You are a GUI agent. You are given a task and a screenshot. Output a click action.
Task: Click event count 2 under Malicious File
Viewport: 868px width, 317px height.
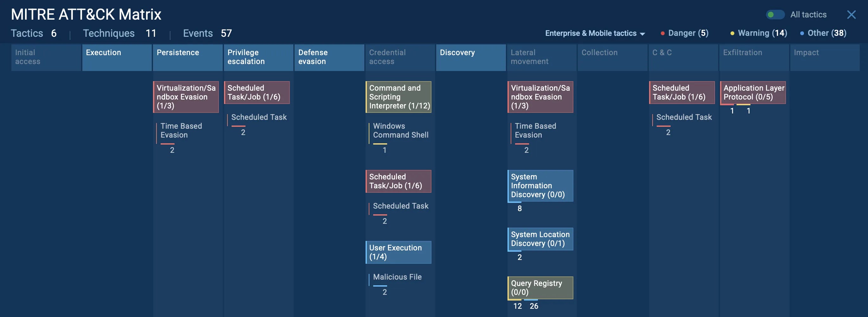(385, 292)
